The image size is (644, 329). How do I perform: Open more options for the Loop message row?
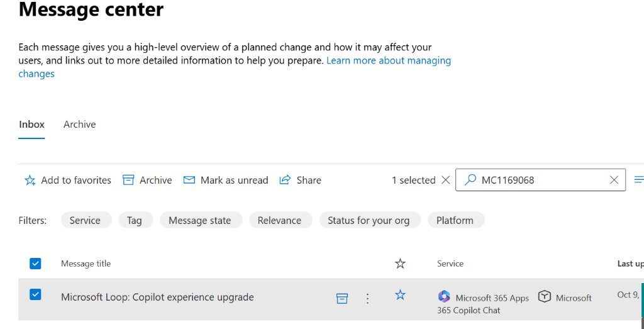click(367, 298)
